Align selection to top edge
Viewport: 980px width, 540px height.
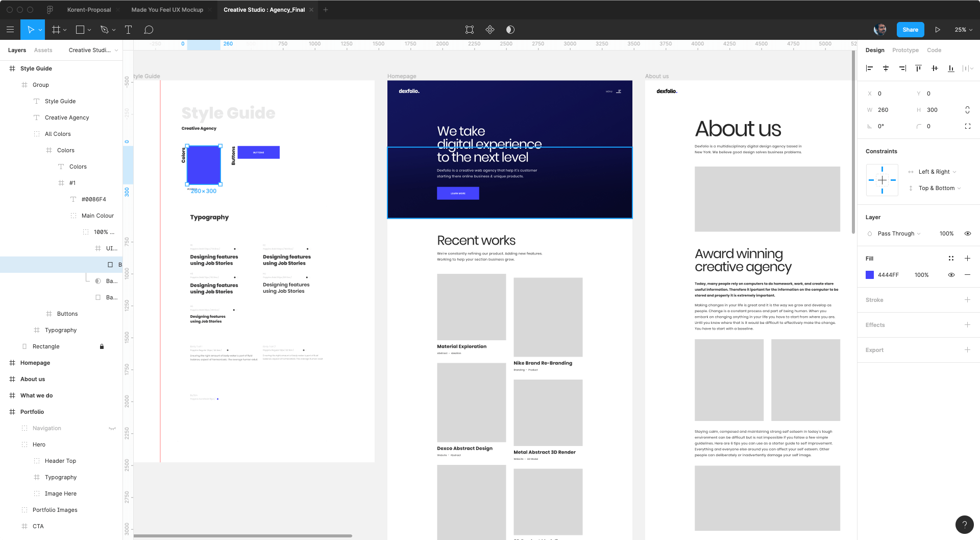918,68
